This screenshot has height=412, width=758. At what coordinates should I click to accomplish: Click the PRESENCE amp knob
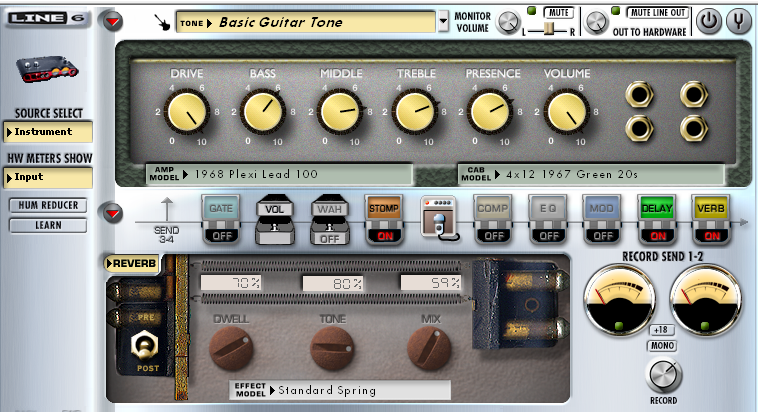(x=490, y=112)
